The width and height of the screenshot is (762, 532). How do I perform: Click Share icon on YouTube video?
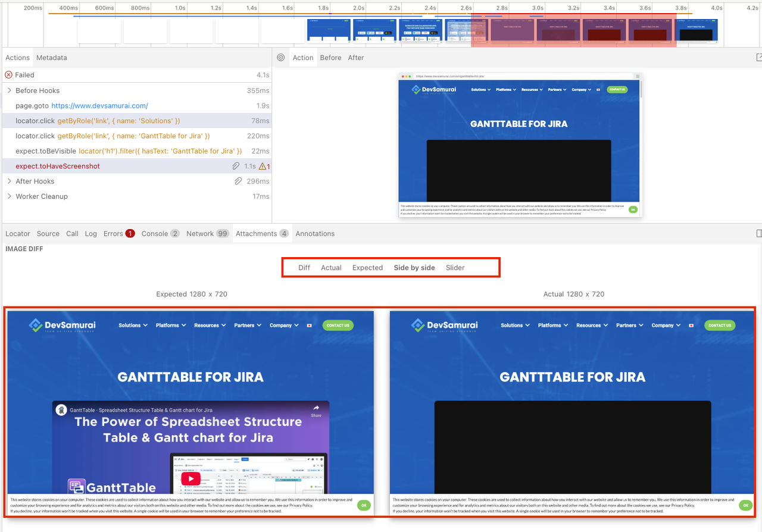[x=316, y=411]
